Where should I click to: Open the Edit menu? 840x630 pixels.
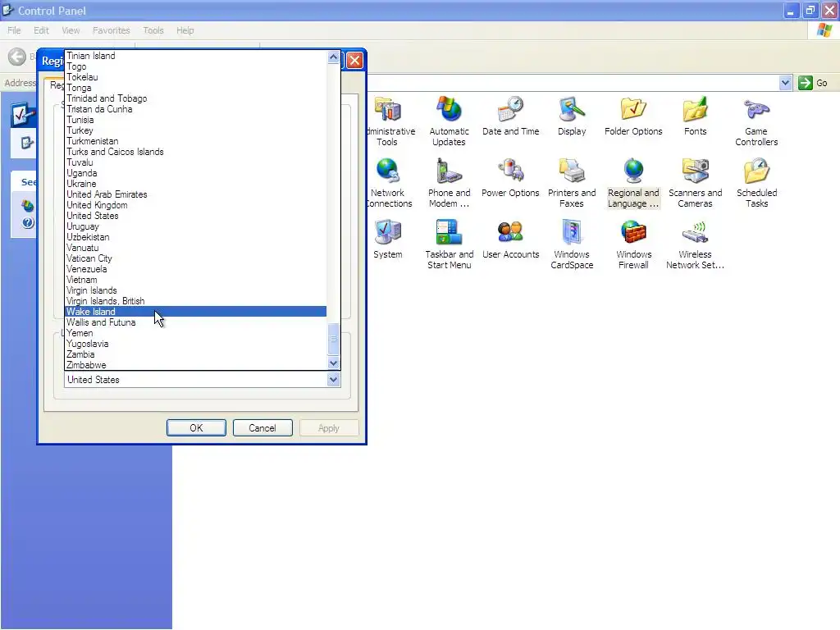click(x=41, y=30)
